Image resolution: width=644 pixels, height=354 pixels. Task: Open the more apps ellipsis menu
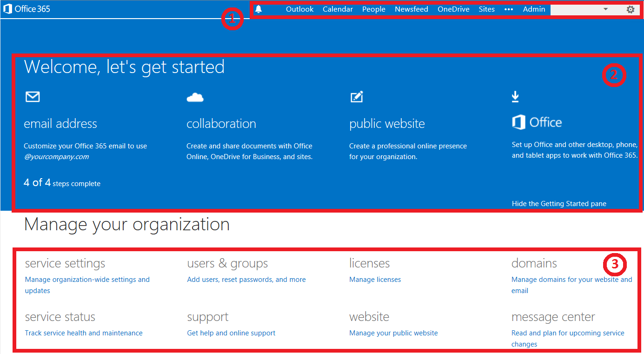tap(509, 9)
